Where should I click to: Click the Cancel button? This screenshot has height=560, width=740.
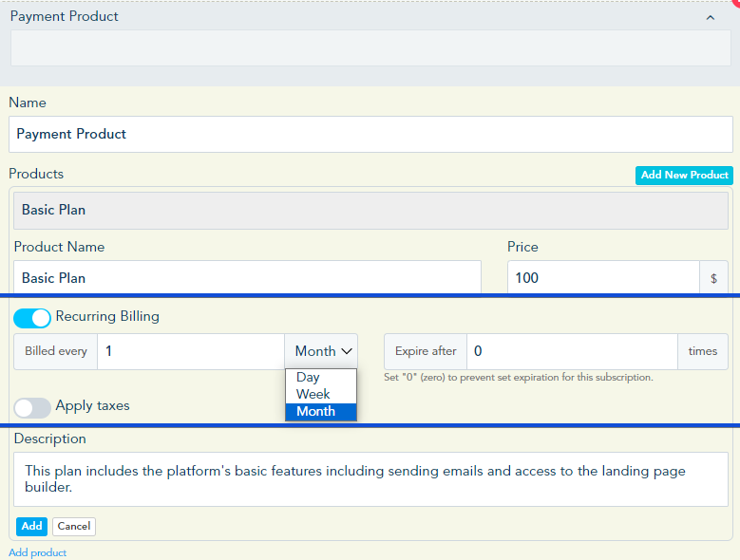(74, 526)
